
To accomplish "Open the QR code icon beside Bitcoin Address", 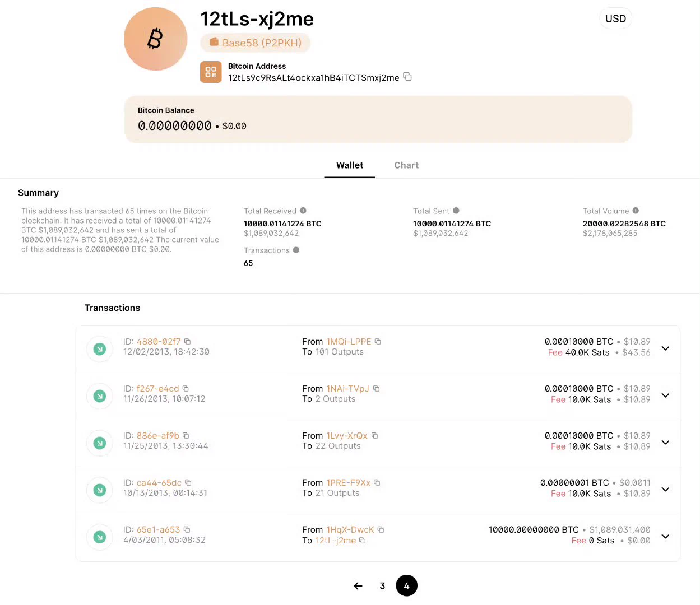I will [x=211, y=72].
